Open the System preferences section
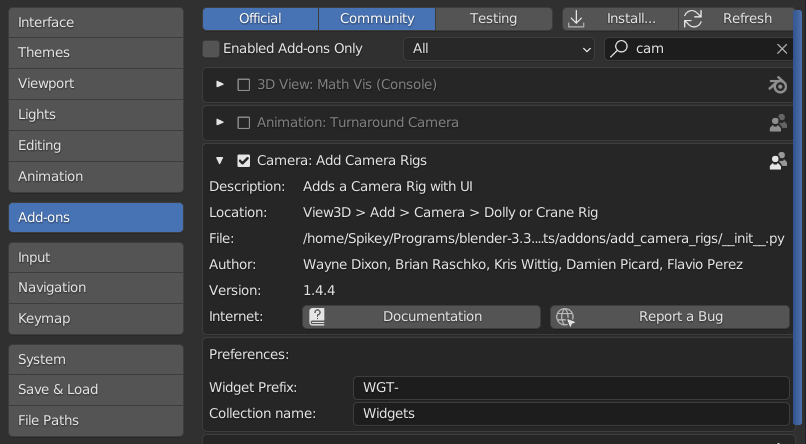 click(x=96, y=359)
